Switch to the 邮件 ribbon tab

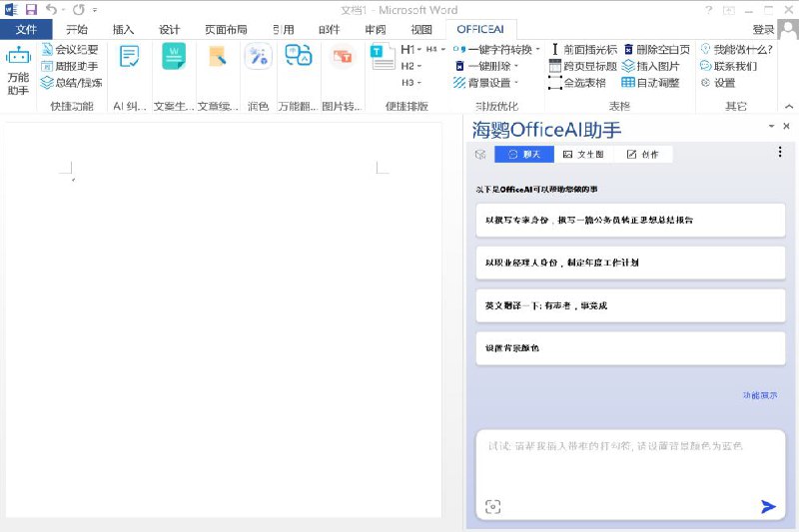point(330,30)
